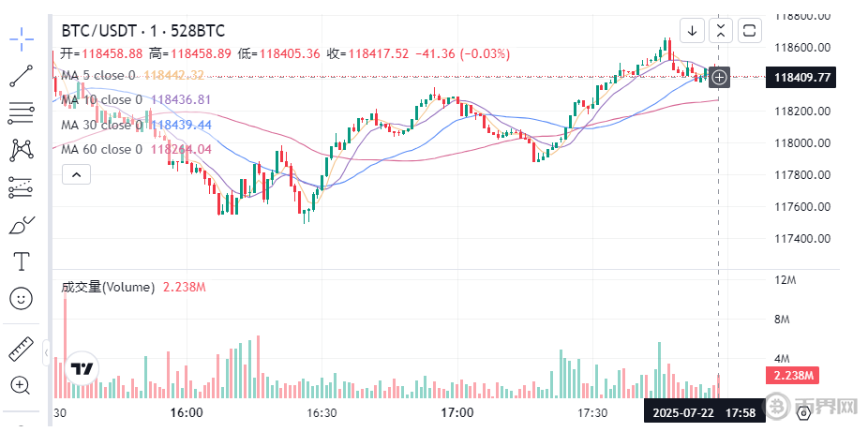
Task: Select the trend line drawing tool
Action: click(x=21, y=77)
